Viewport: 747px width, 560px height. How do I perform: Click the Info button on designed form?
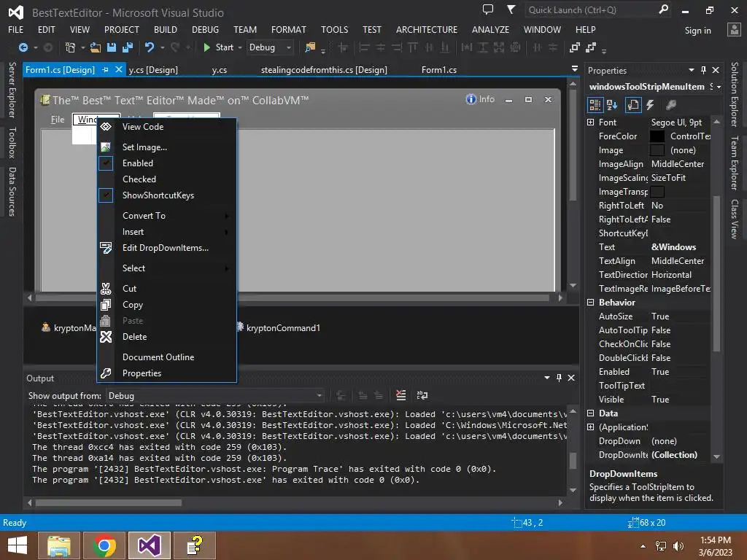[480, 99]
